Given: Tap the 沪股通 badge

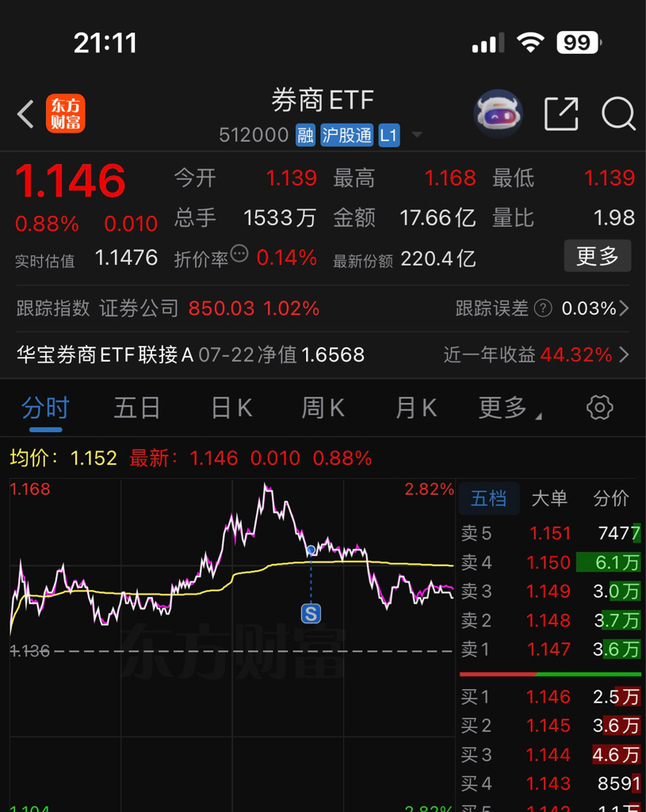Looking at the screenshot, I should pos(347,136).
